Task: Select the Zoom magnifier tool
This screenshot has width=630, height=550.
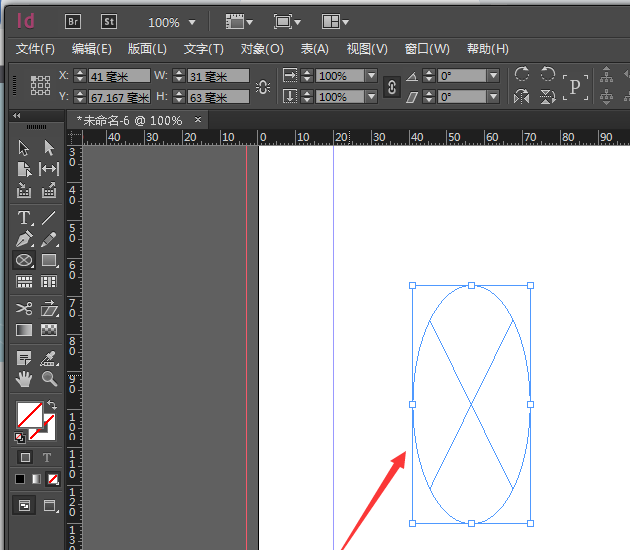Action: point(48,378)
